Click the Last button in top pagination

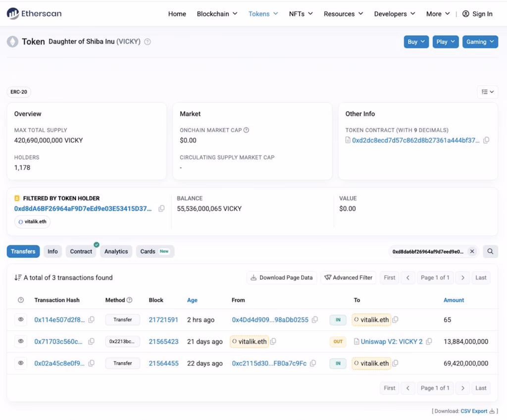click(481, 278)
